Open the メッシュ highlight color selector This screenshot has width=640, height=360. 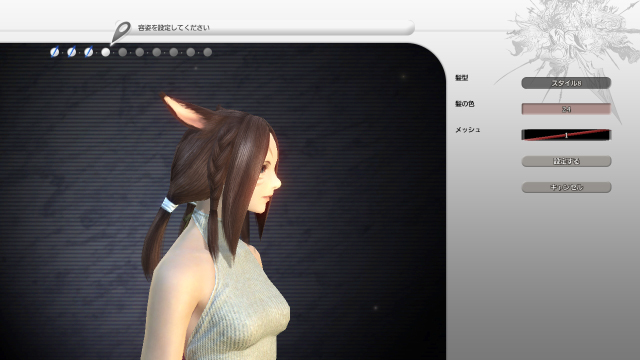pyautogui.click(x=566, y=135)
